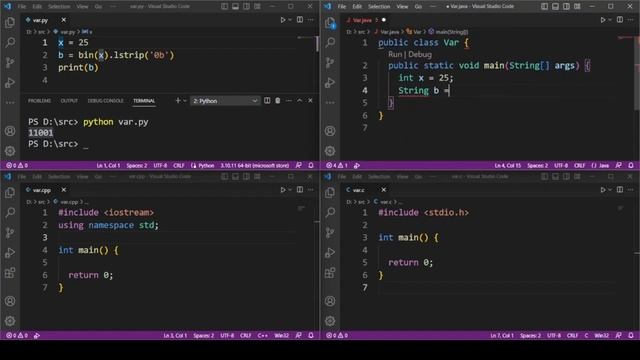640x360 pixels.
Task: Open the File menu in the var.py window
Action: click(x=22, y=7)
